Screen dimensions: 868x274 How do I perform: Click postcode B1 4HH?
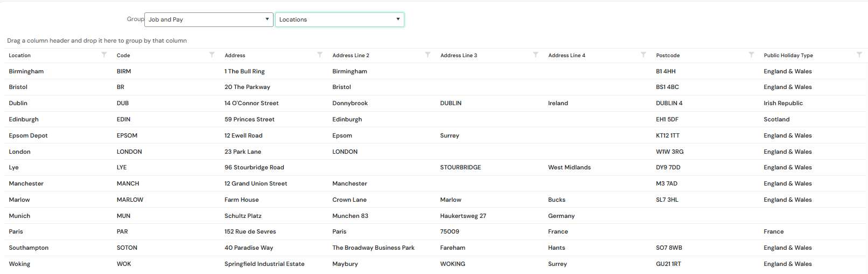[x=666, y=71]
